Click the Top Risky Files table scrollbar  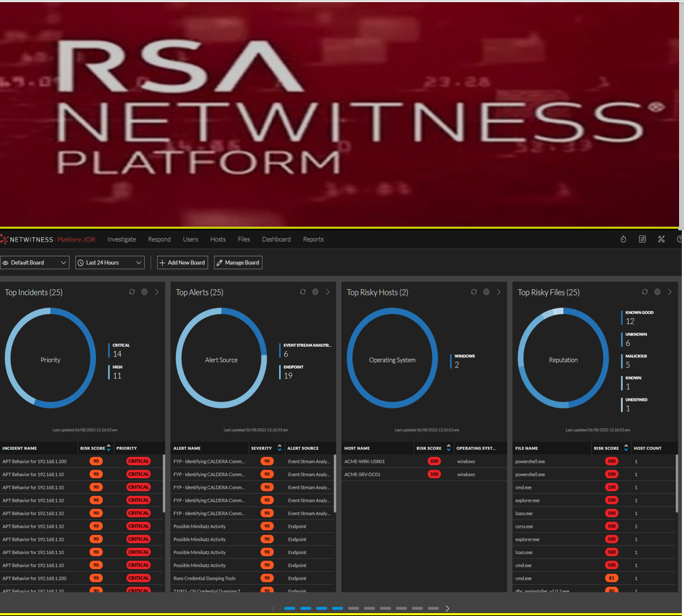(x=677, y=483)
